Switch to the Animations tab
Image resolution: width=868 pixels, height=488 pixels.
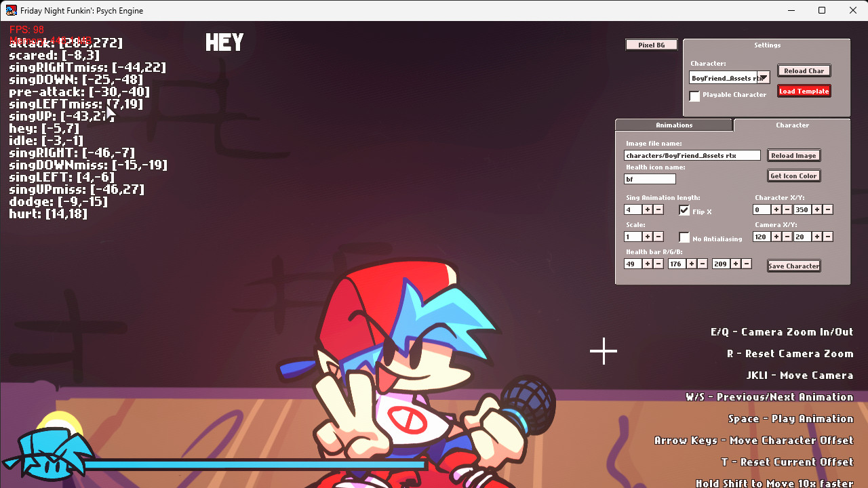(674, 125)
